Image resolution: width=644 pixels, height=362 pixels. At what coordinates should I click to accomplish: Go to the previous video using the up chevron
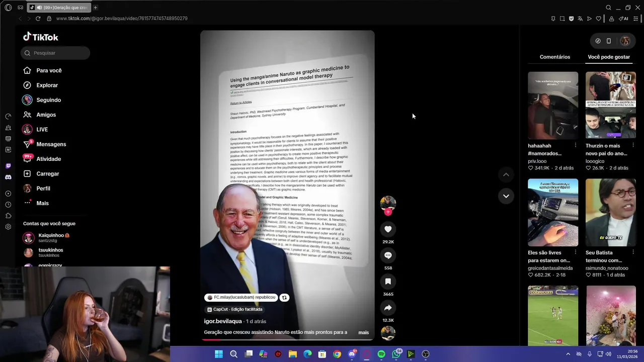coord(506,174)
